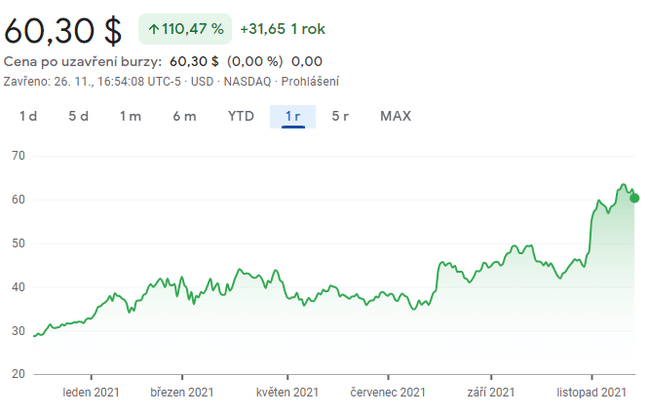Click the large 60,30 $ price
This screenshot has width=650, height=407.
click(65, 29)
